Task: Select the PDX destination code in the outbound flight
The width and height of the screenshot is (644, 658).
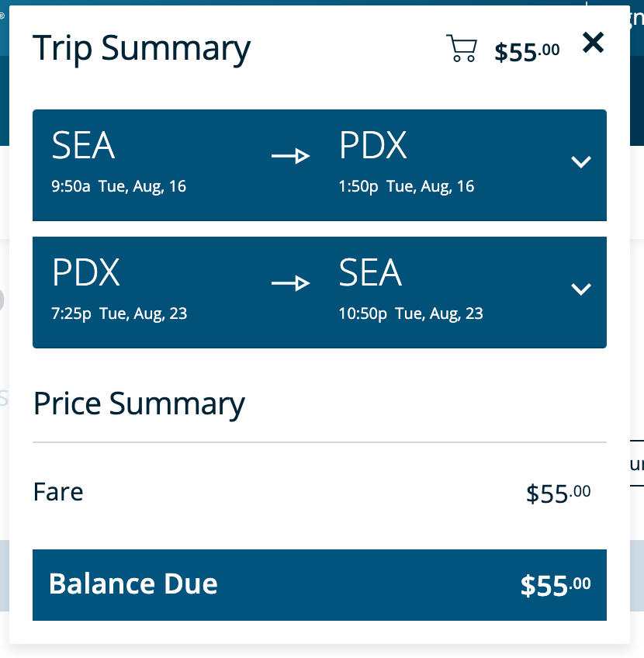Action: 372,146
